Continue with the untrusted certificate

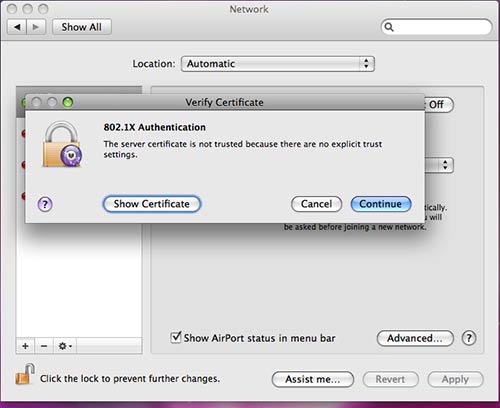(381, 204)
